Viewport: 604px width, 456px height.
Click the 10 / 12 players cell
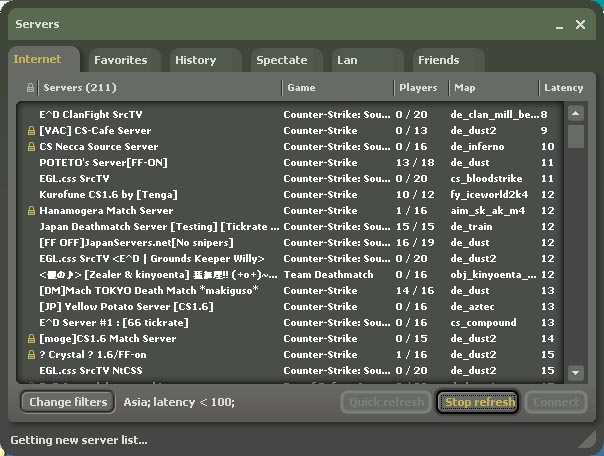coord(415,195)
